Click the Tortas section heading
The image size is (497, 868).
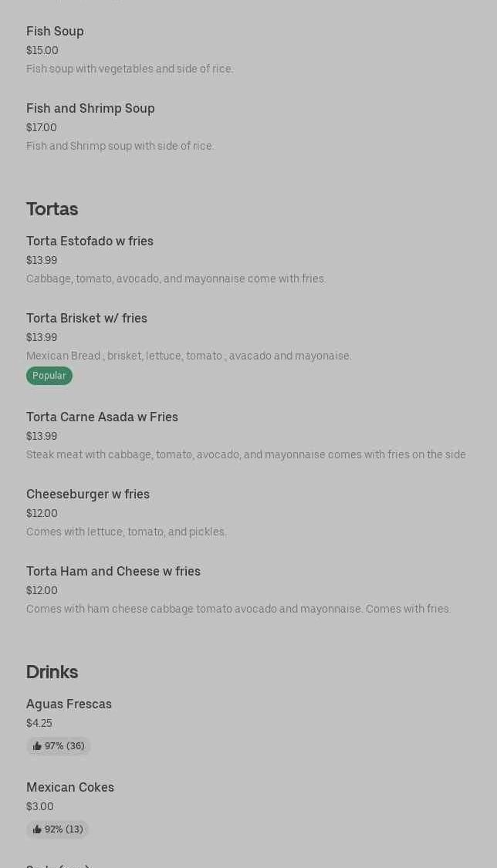click(52, 209)
